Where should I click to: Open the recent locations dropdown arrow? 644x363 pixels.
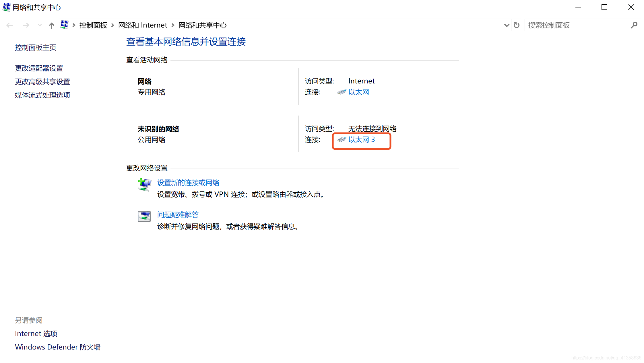[x=40, y=25]
